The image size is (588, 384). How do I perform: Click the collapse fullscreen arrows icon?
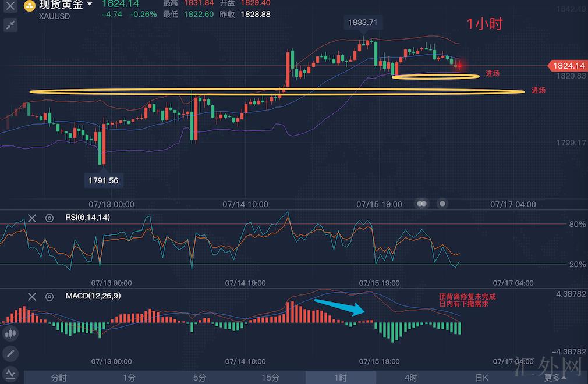(x=11, y=25)
